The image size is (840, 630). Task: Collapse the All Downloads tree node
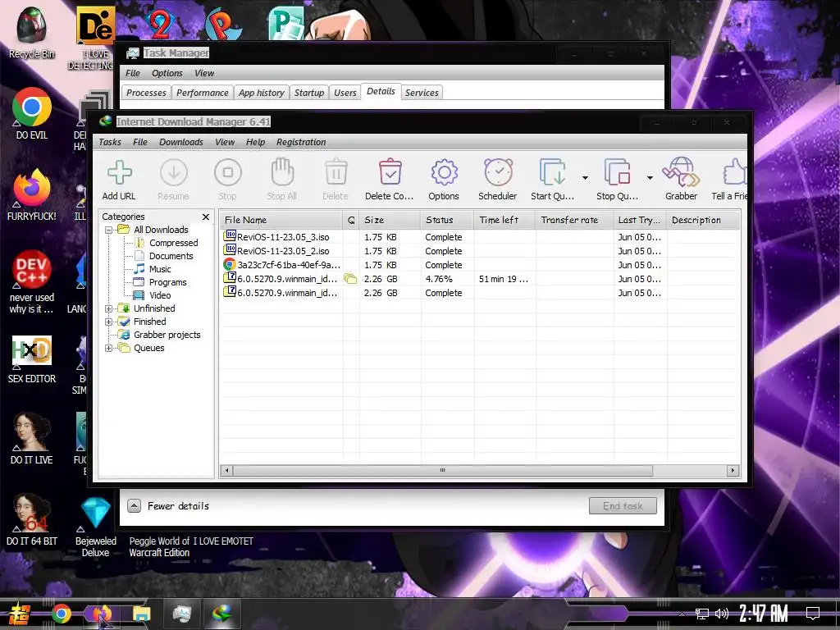109,230
